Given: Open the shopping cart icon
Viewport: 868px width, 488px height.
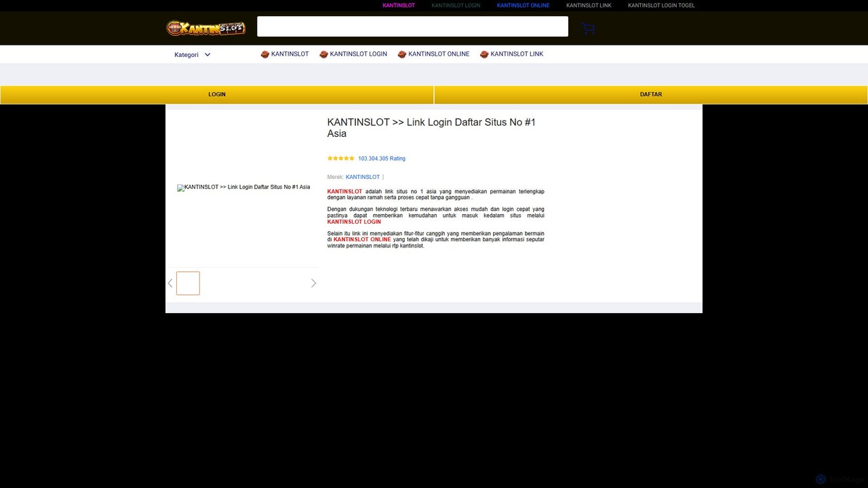Looking at the screenshot, I should pyautogui.click(x=588, y=28).
